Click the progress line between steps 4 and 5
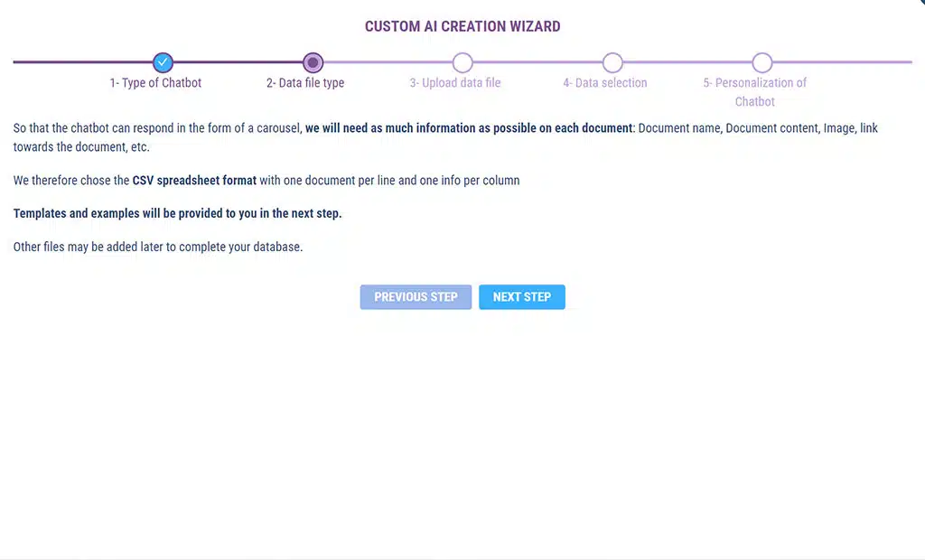This screenshot has width=925, height=560. tap(687, 62)
